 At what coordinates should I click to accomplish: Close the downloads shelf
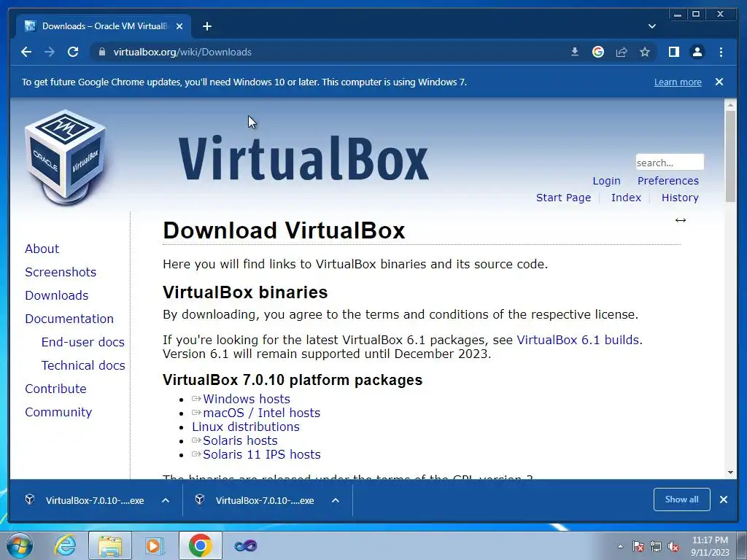tap(724, 499)
